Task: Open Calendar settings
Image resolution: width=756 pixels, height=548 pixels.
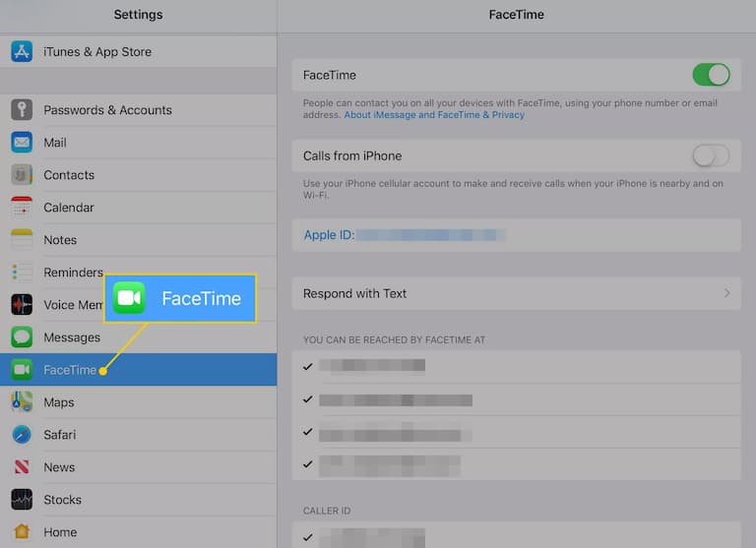Action: coord(139,208)
